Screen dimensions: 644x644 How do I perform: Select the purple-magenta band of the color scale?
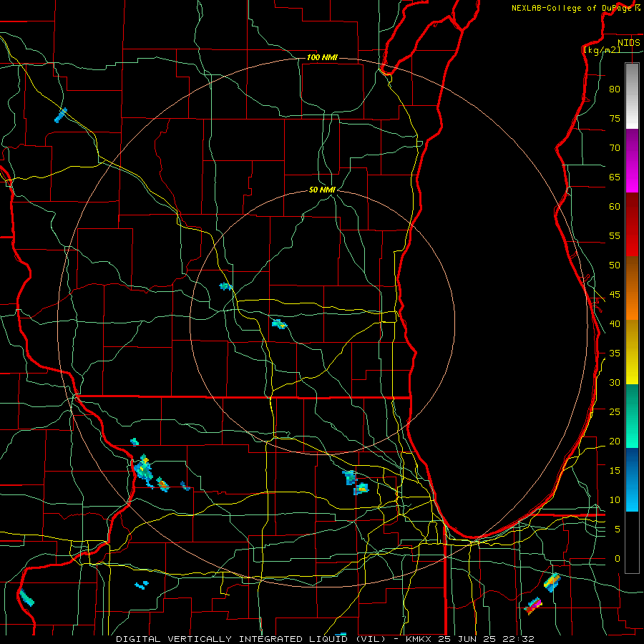(x=632, y=160)
